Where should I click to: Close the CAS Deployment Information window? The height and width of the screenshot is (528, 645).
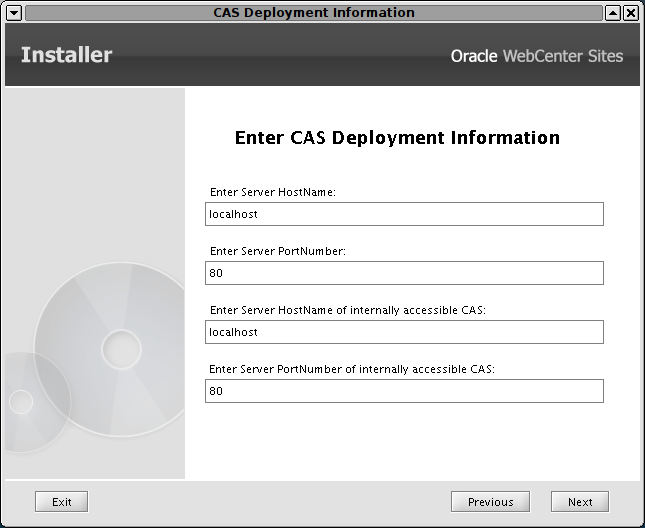coord(630,13)
